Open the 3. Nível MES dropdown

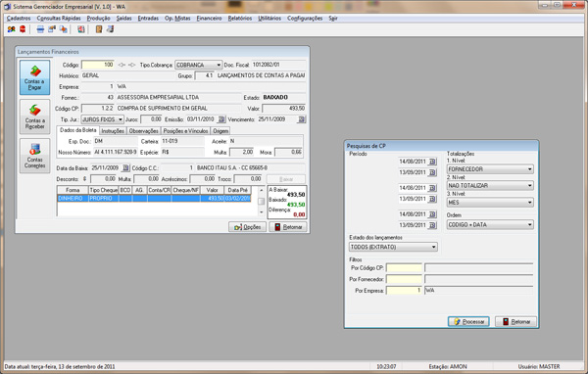(490, 203)
